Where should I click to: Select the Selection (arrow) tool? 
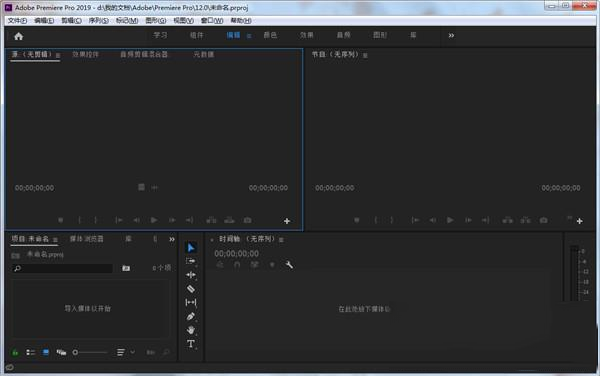[x=191, y=247]
